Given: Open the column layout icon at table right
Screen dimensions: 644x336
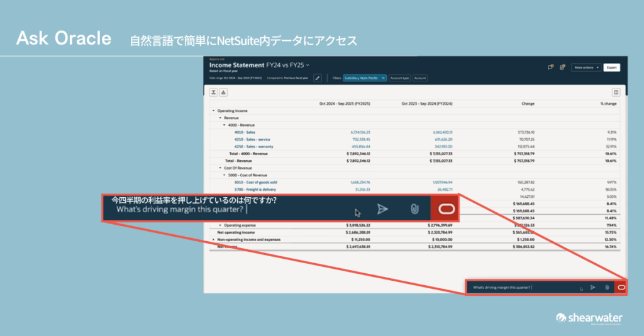Looking at the screenshot, I should 616,92.
